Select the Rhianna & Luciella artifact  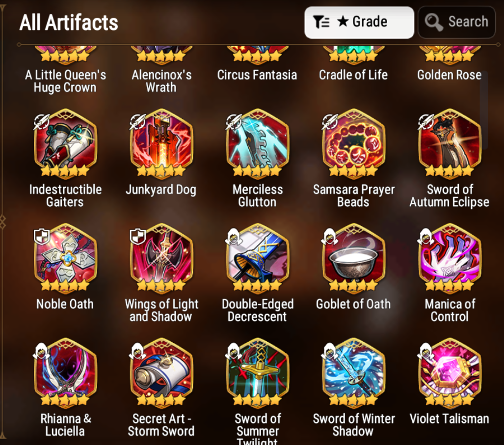pos(65,373)
